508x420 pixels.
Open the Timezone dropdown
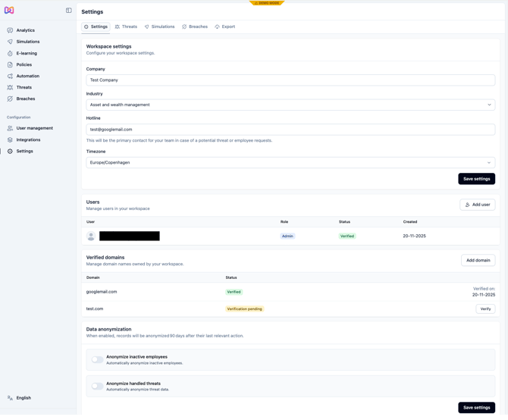pyautogui.click(x=290, y=162)
